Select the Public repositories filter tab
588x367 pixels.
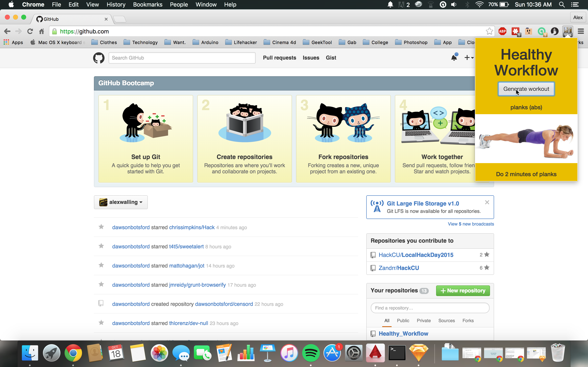tap(403, 321)
